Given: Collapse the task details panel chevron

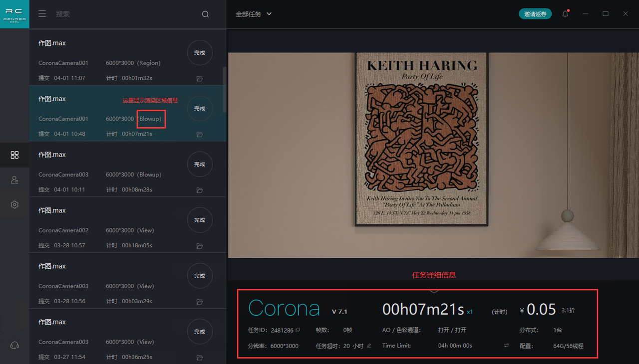Looking at the screenshot, I should pyautogui.click(x=434, y=291).
